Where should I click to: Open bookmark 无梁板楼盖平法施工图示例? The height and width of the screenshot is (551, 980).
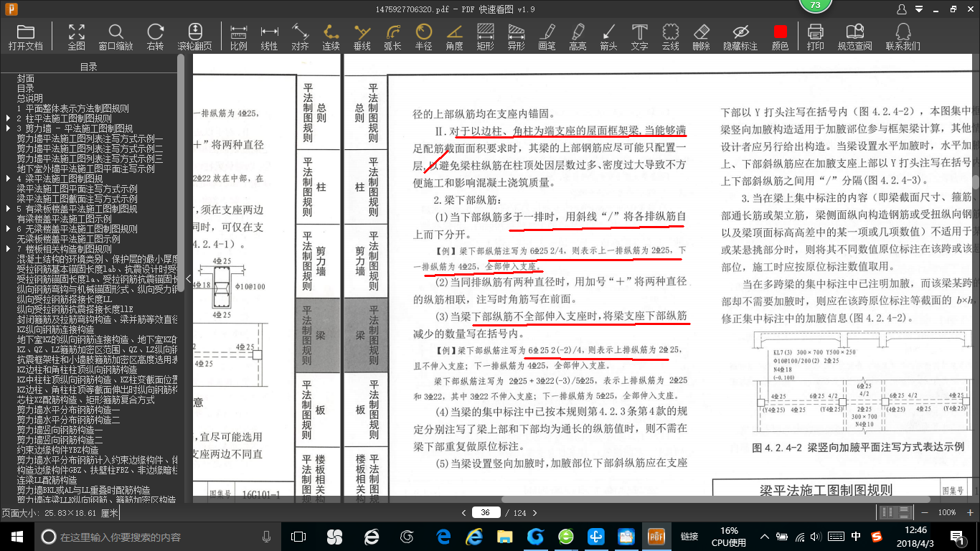point(69,239)
